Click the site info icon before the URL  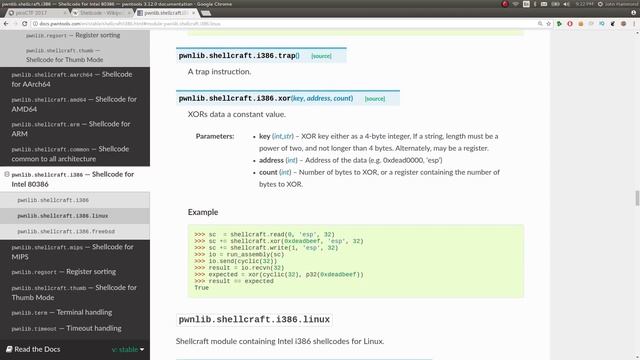tap(35, 24)
